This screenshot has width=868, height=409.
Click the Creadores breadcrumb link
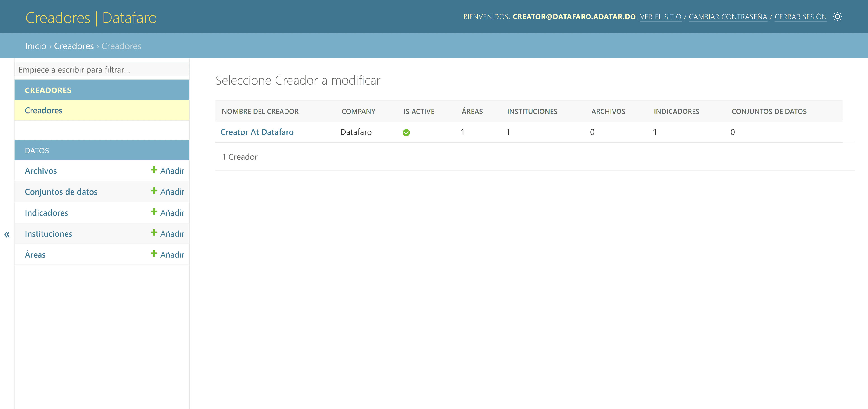coord(74,46)
